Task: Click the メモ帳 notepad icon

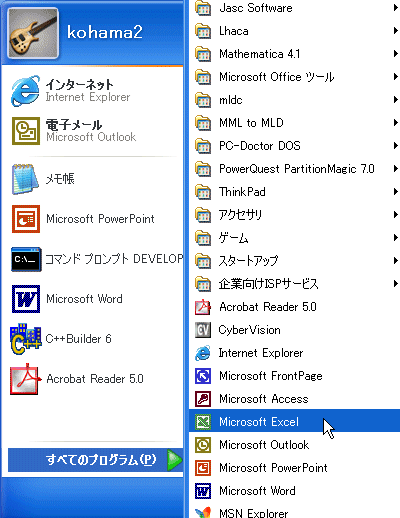Action: (26, 179)
